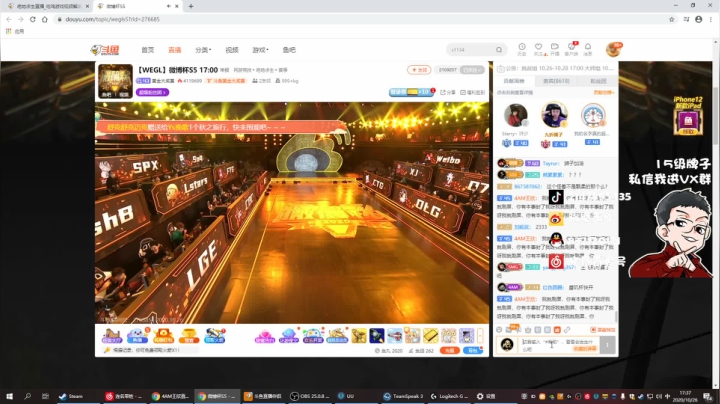The height and width of the screenshot is (404, 720).
Task: Click the crown icon in chat toolbar
Action: point(528,330)
